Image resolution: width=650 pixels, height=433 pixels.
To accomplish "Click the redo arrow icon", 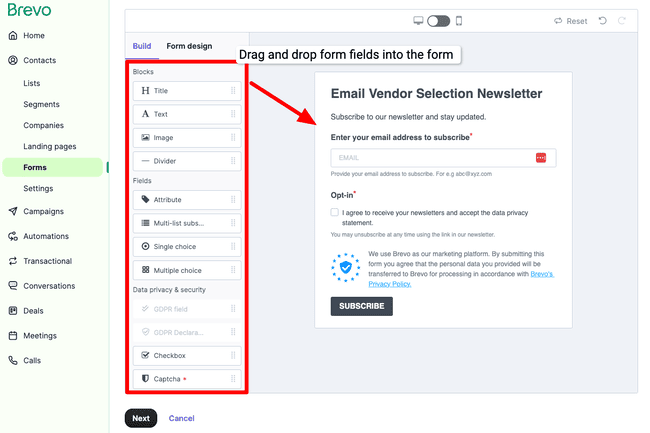I will pos(622,21).
